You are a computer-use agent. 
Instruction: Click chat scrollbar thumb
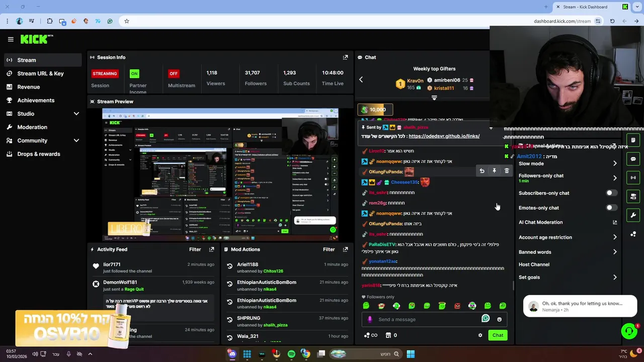(x=513, y=286)
